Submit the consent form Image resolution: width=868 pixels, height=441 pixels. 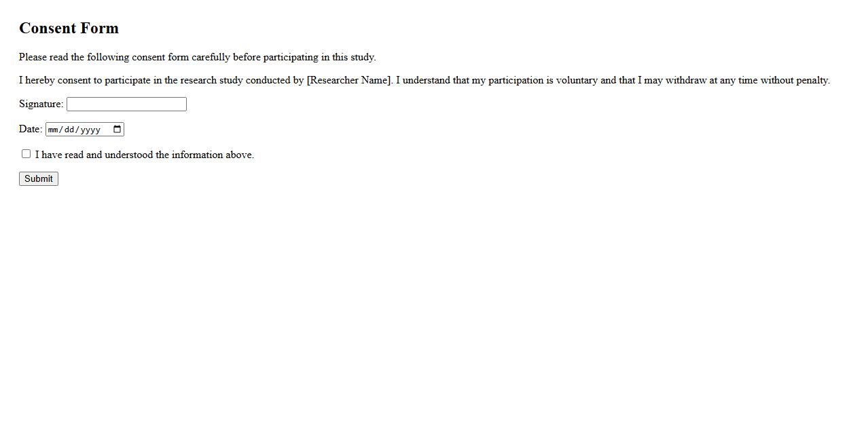(39, 178)
